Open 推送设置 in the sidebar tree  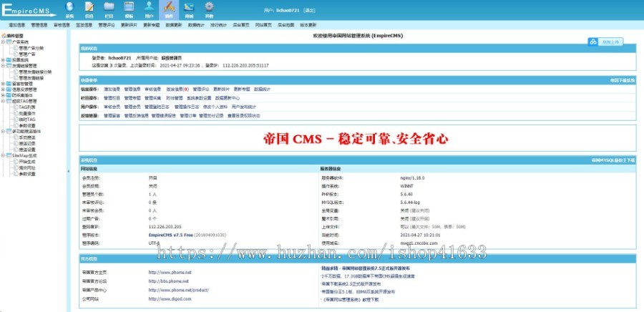[x=27, y=150]
